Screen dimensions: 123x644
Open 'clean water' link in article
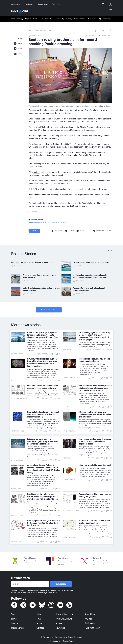87,189
